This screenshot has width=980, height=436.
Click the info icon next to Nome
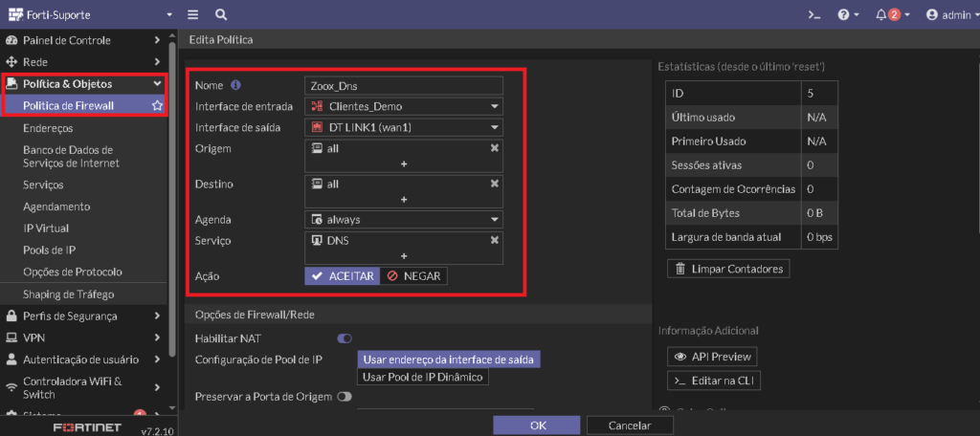[x=235, y=85]
